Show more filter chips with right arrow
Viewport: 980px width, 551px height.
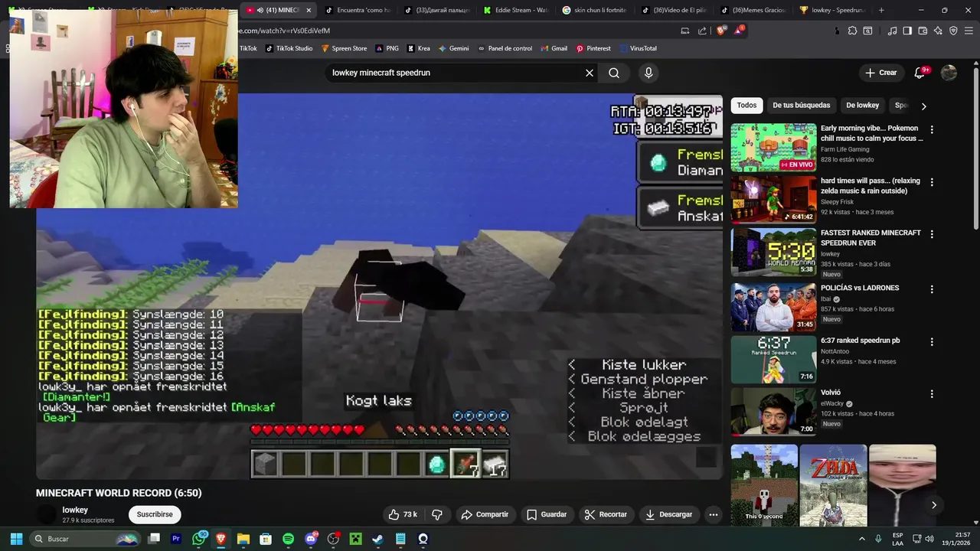coord(923,106)
